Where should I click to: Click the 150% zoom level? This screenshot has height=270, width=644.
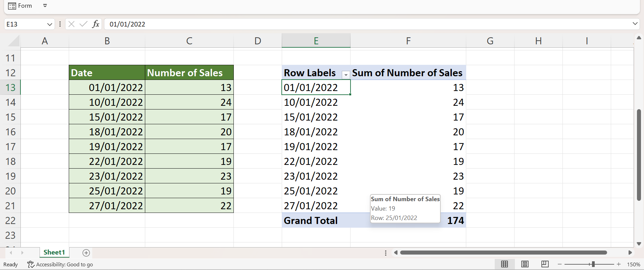point(634,265)
